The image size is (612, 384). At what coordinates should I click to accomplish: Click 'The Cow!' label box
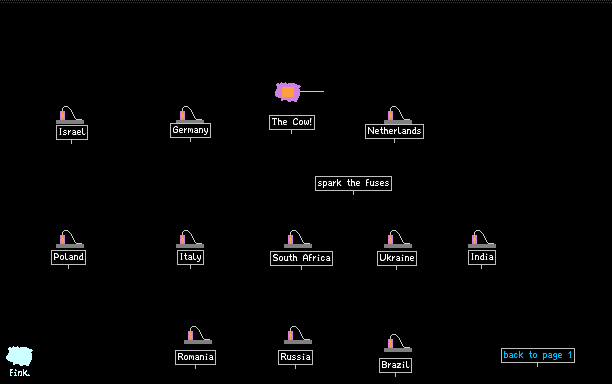292,123
